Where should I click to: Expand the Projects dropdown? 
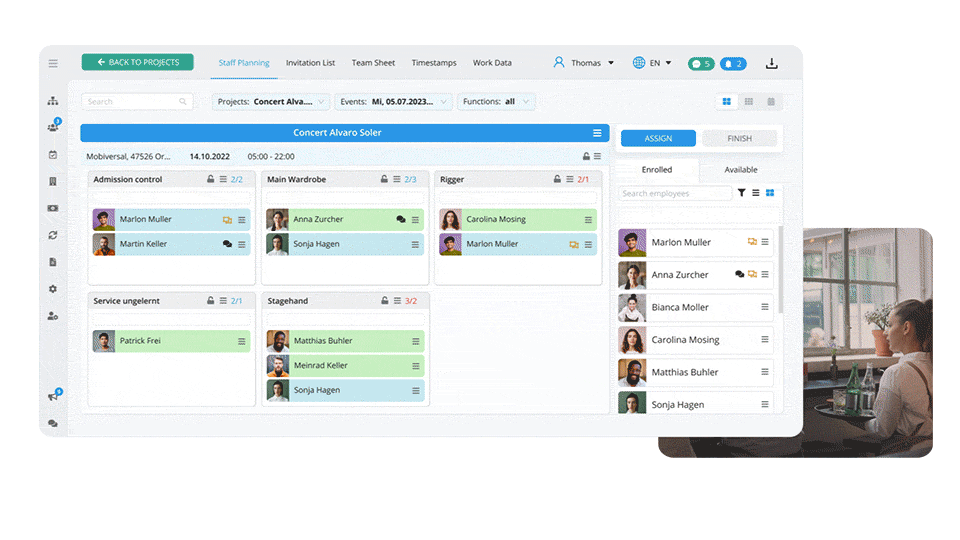pyautogui.click(x=271, y=102)
